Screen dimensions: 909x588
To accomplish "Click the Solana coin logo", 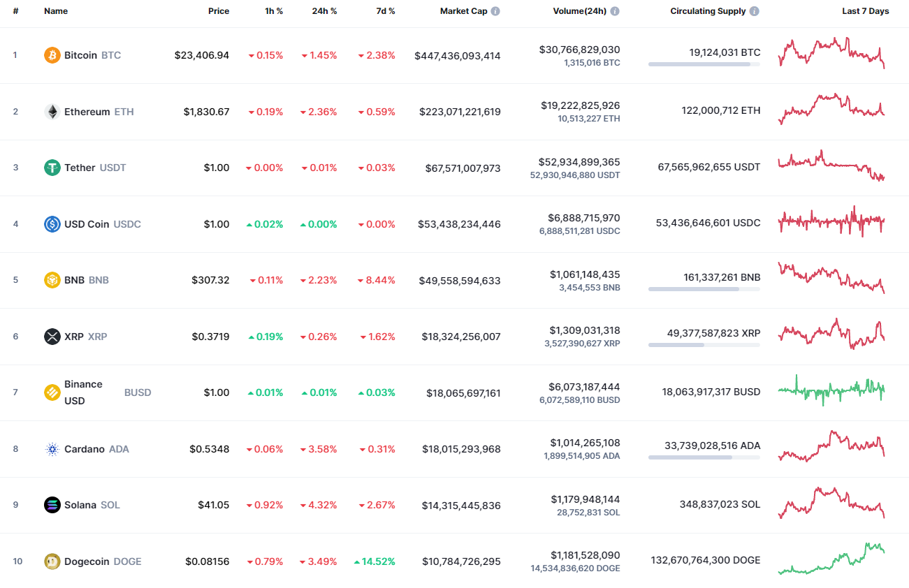I will coord(52,505).
